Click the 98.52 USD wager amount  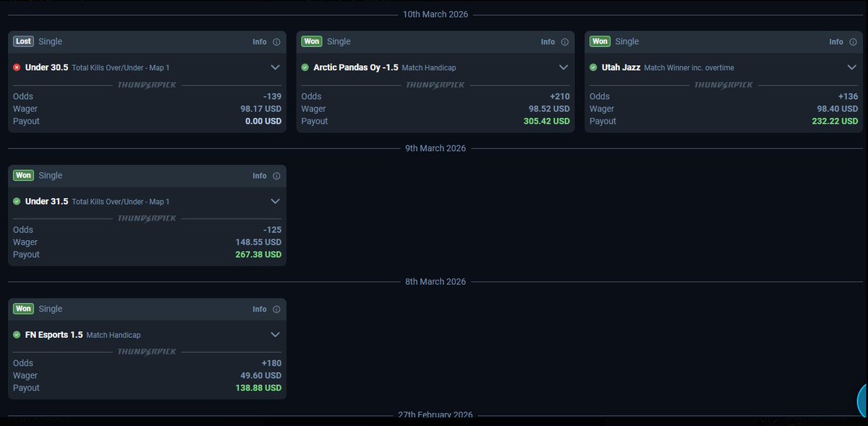click(549, 108)
